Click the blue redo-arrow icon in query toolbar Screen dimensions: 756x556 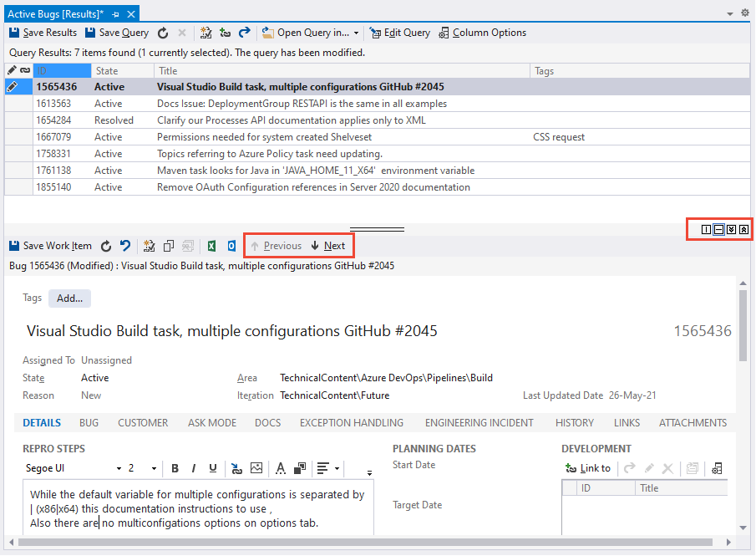click(245, 33)
